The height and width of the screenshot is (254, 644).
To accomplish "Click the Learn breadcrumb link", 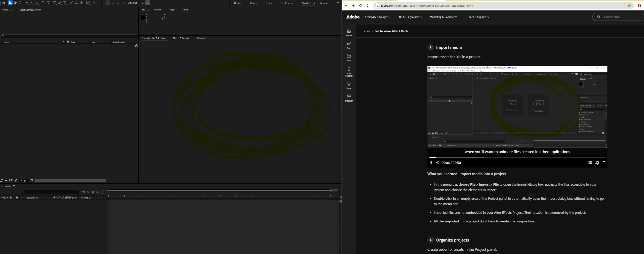I will (x=366, y=31).
